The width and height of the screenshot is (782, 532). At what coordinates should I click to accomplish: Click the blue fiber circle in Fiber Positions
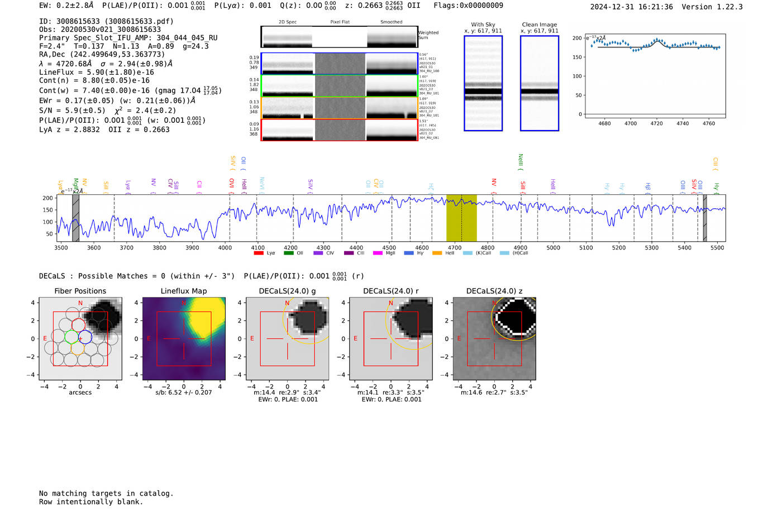85,337
